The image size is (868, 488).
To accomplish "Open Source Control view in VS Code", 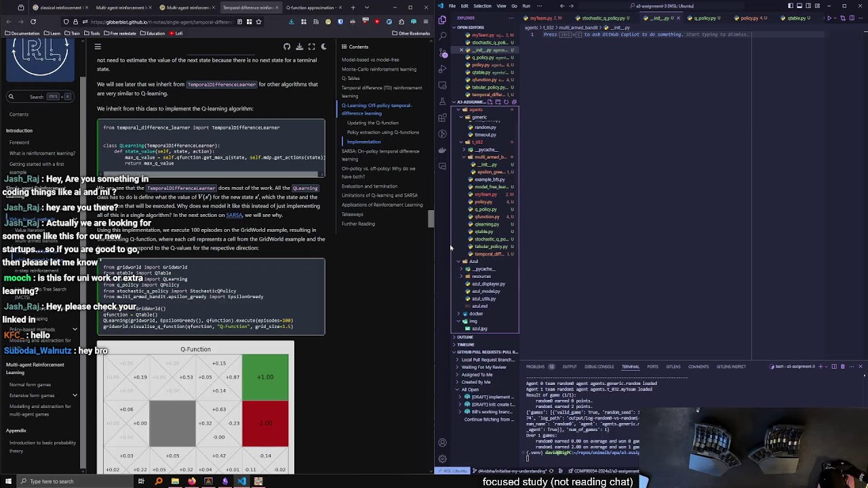I will [443, 53].
